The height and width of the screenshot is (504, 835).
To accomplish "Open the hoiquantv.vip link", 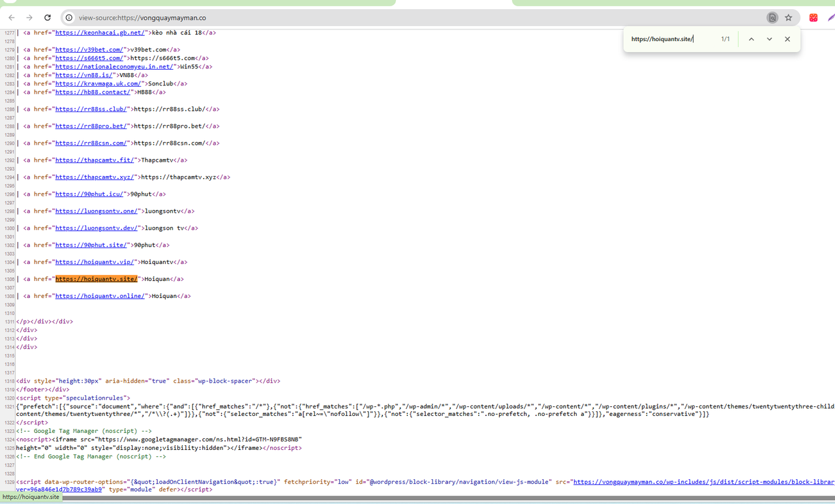I will [x=95, y=261].
